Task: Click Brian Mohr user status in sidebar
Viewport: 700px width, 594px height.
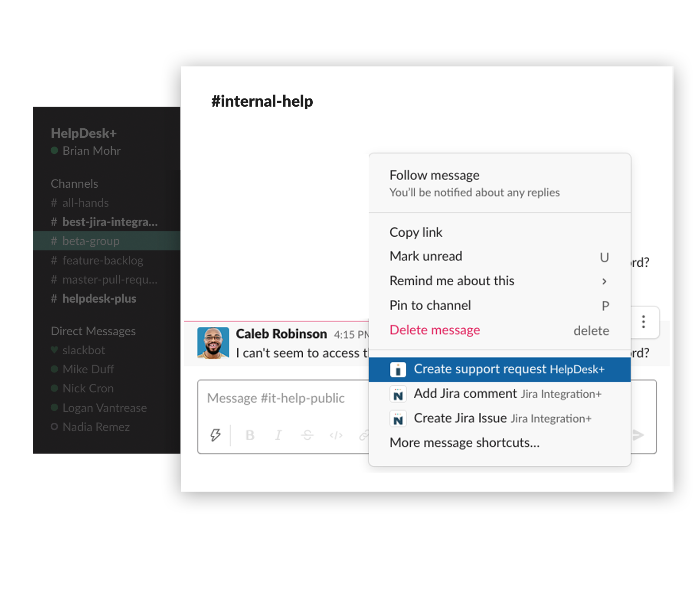Action: (86, 151)
